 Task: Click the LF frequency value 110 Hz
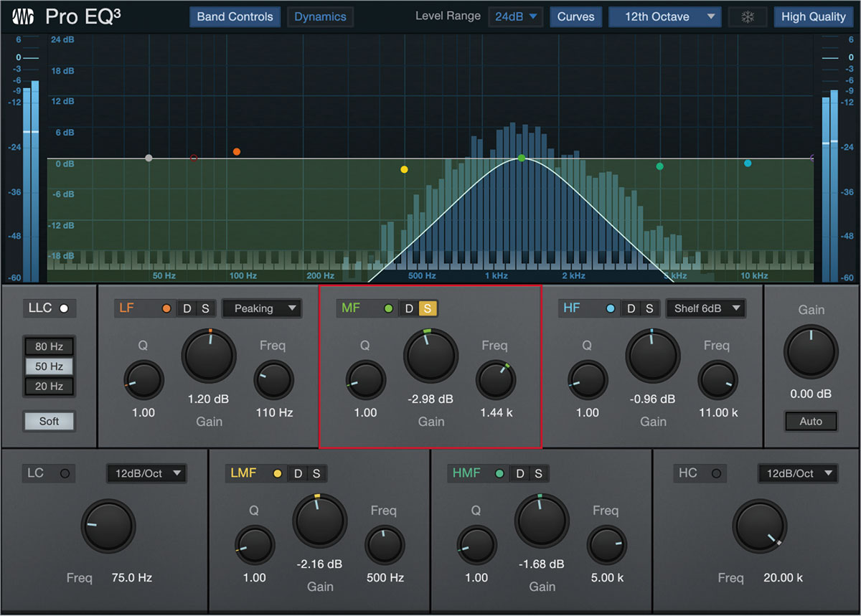pyautogui.click(x=275, y=413)
